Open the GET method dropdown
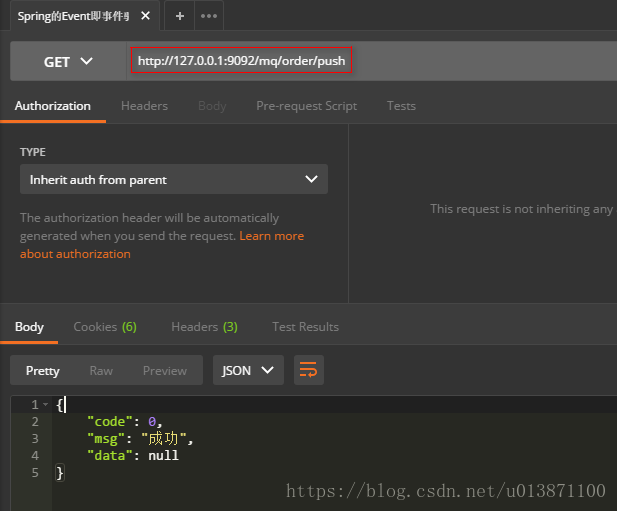617x511 pixels. point(68,62)
